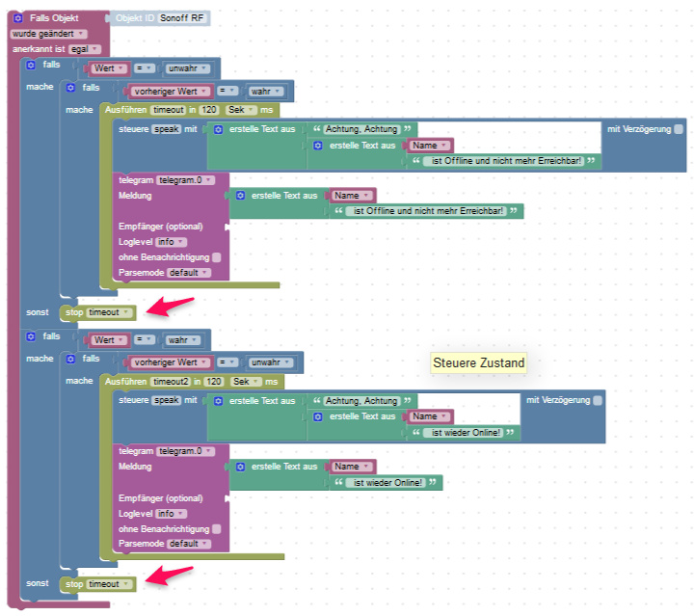Image resolution: width=694 pixels, height=616 pixels.
Task: Edit the 'timeout' name field in Ausführen block
Action: [x=168, y=110]
